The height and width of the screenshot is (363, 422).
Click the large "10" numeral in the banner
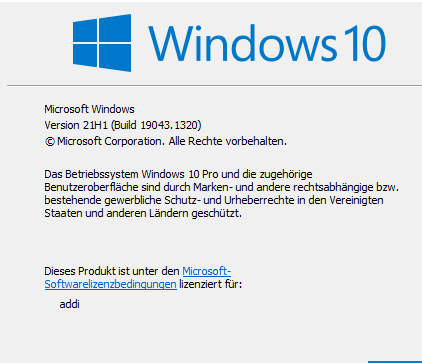click(365, 44)
